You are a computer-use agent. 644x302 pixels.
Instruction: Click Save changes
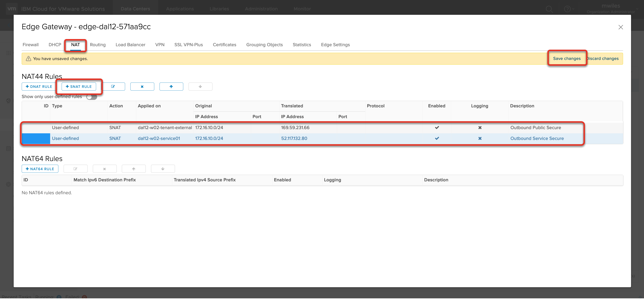point(567,58)
